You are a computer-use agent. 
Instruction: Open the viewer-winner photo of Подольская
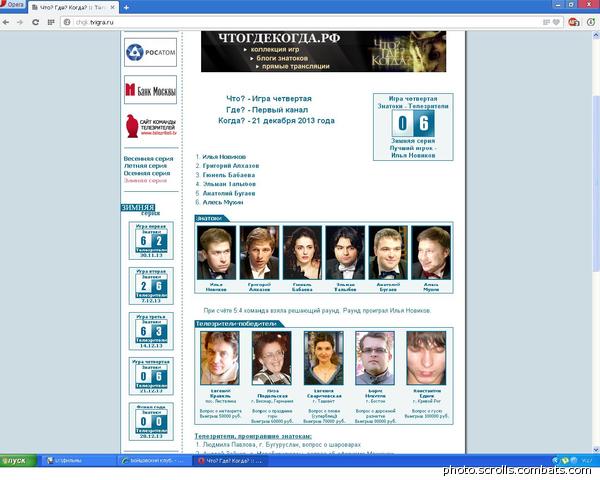point(272,358)
